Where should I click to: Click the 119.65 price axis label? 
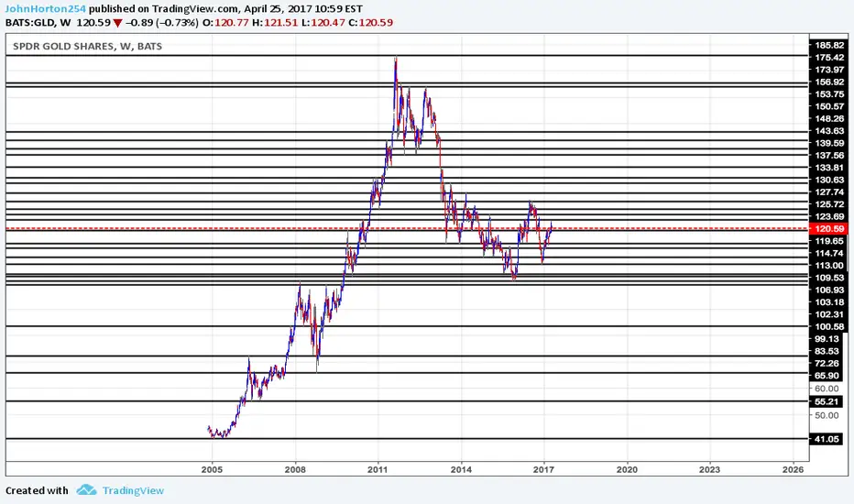829,241
